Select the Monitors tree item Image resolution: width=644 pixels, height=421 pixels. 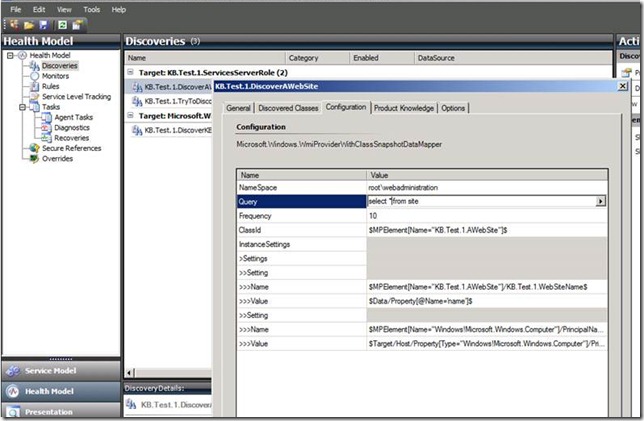pyautogui.click(x=55, y=76)
